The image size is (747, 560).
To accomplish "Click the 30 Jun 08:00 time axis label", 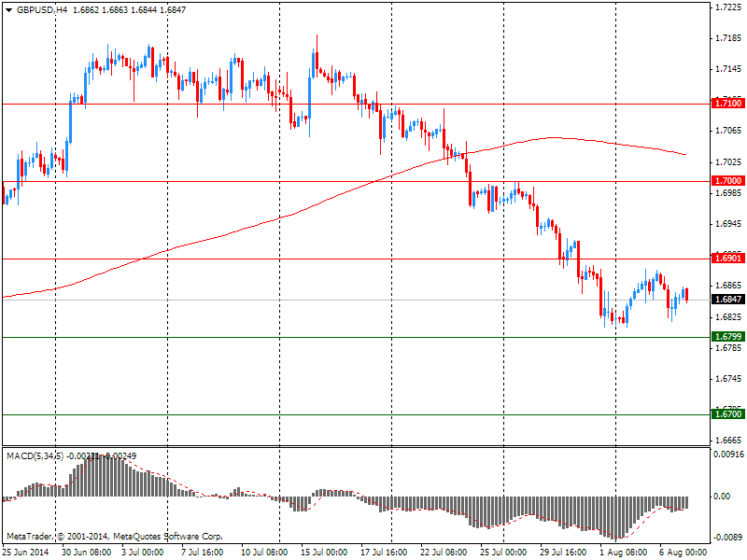I will tap(87, 553).
